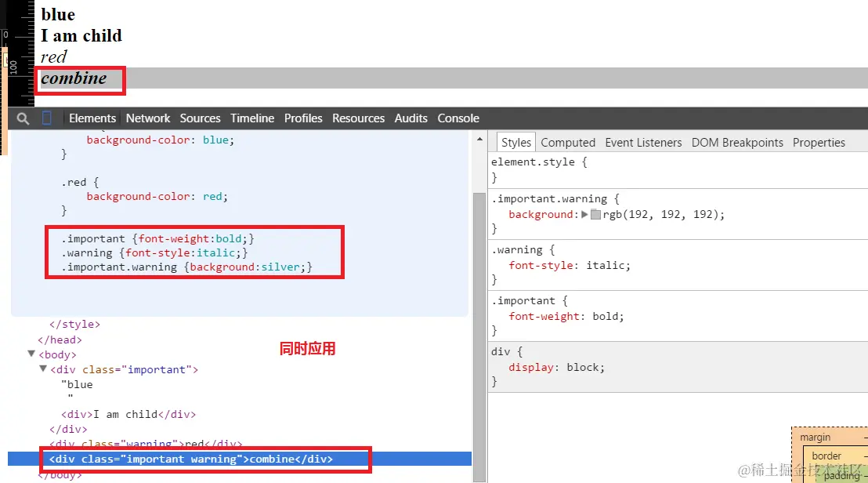The width and height of the screenshot is (868, 483).
Task: Open the Sources panel
Action: (200, 118)
